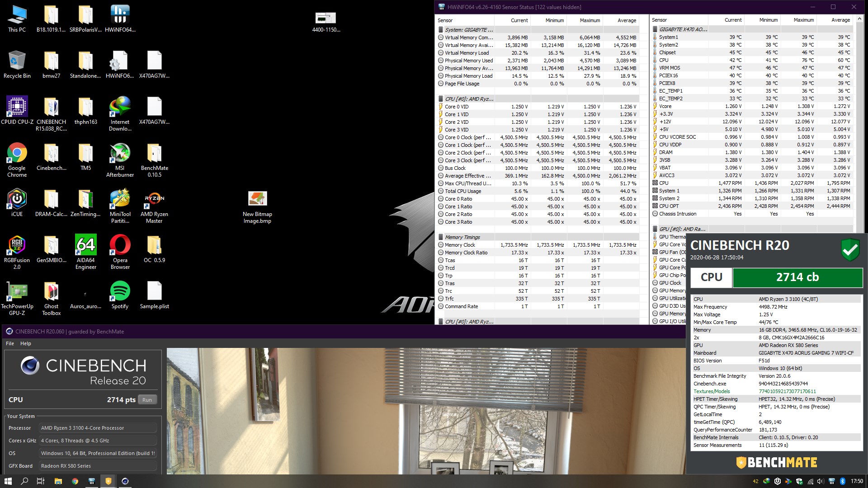Click the Textures/Models link in BenchMate
The height and width of the screenshot is (488, 868).
712,391
